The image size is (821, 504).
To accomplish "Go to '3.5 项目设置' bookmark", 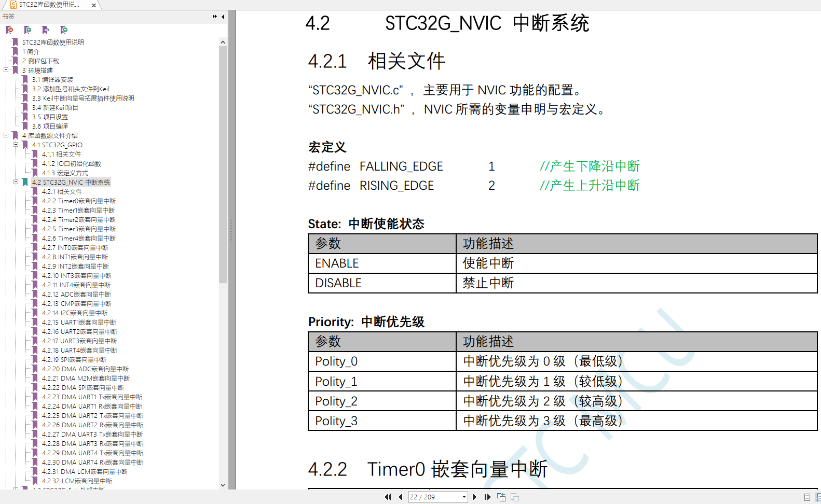I will tap(50, 117).
